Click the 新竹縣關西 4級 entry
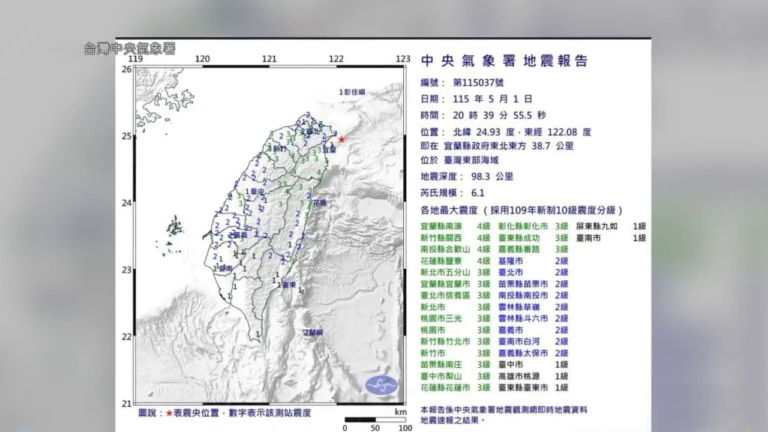The image size is (768, 432). [456, 238]
